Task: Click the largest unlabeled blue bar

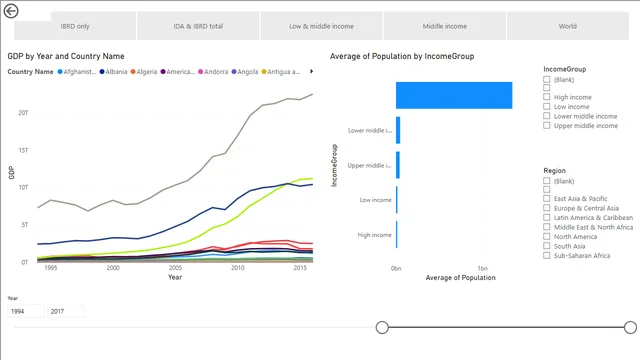Action: pyautogui.click(x=454, y=96)
